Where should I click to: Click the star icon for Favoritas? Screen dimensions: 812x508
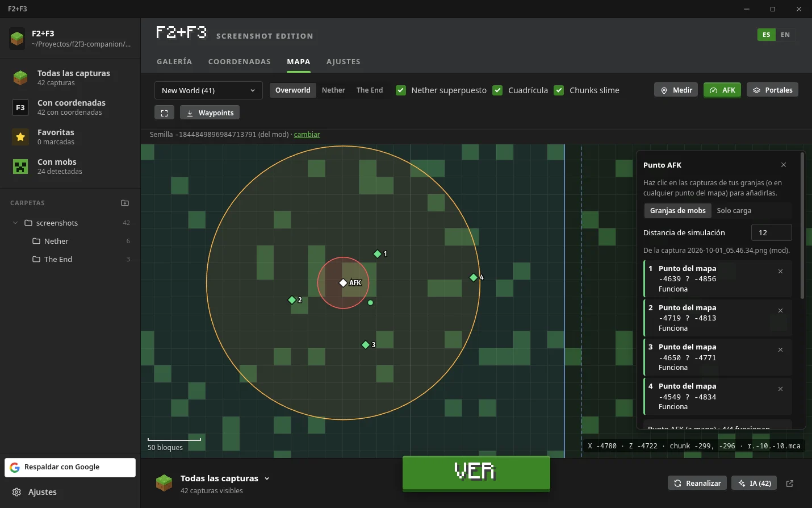coord(20,137)
